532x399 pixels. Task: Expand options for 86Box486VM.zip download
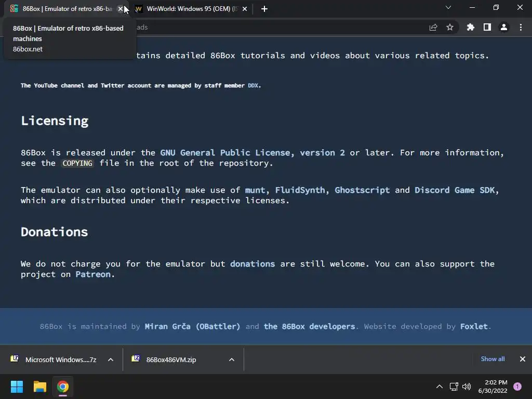click(x=232, y=360)
